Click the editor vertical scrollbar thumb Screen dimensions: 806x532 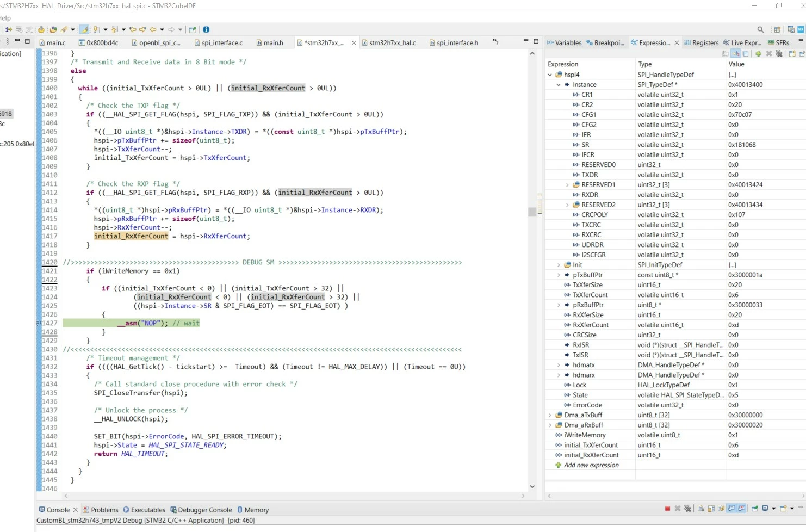tap(532, 212)
